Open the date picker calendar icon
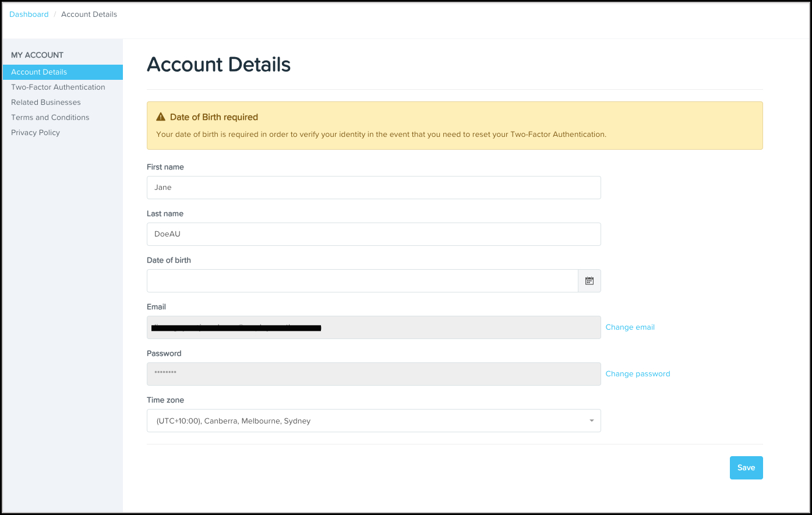The image size is (812, 515). (589, 280)
